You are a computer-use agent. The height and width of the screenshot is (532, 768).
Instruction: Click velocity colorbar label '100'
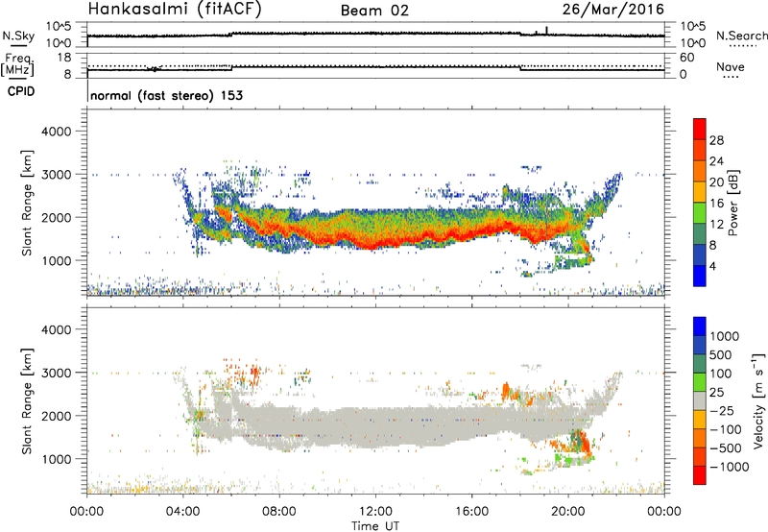[x=721, y=374]
